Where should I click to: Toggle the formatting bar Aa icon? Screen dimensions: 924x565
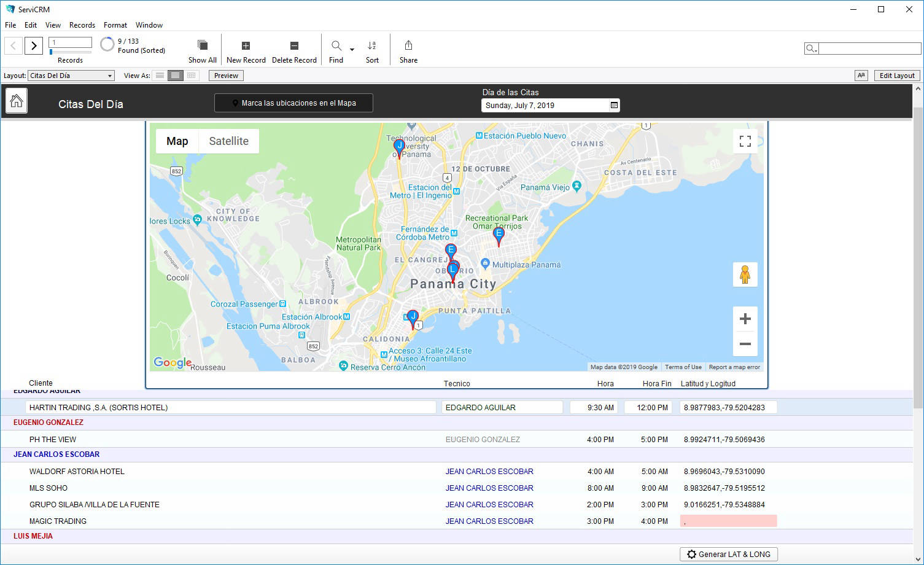pos(861,76)
